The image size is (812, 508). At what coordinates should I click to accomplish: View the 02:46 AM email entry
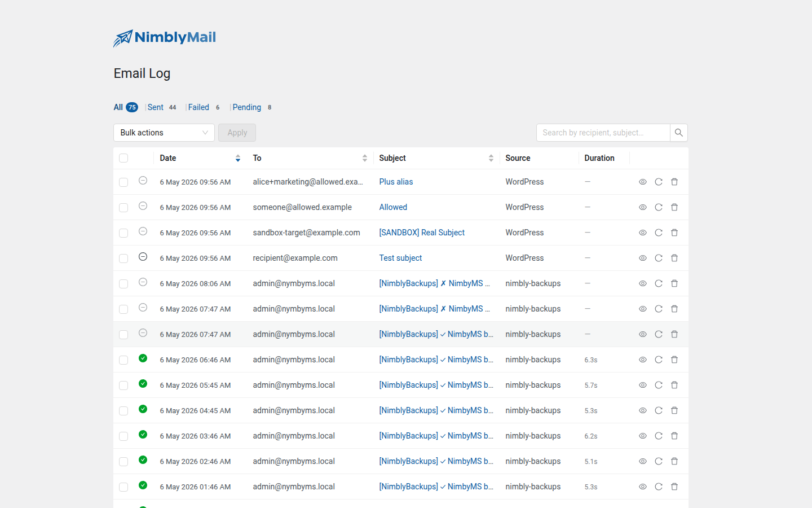point(642,461)
